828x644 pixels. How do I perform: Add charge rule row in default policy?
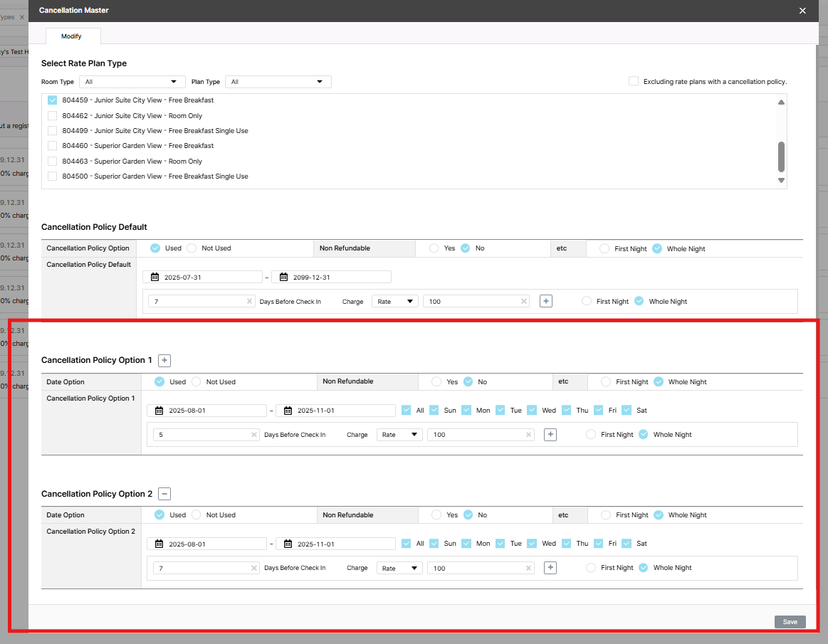(545, 302)
